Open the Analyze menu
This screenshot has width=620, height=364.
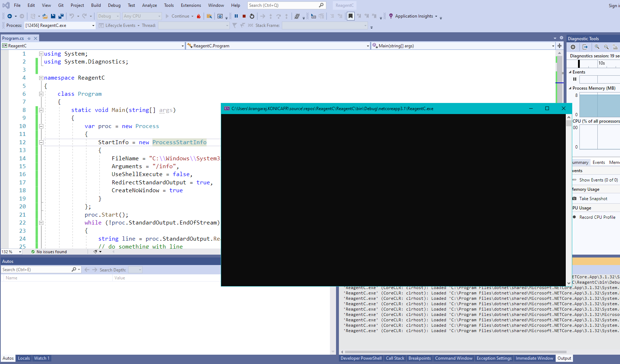pyautogui.click(x=149, y=5)
